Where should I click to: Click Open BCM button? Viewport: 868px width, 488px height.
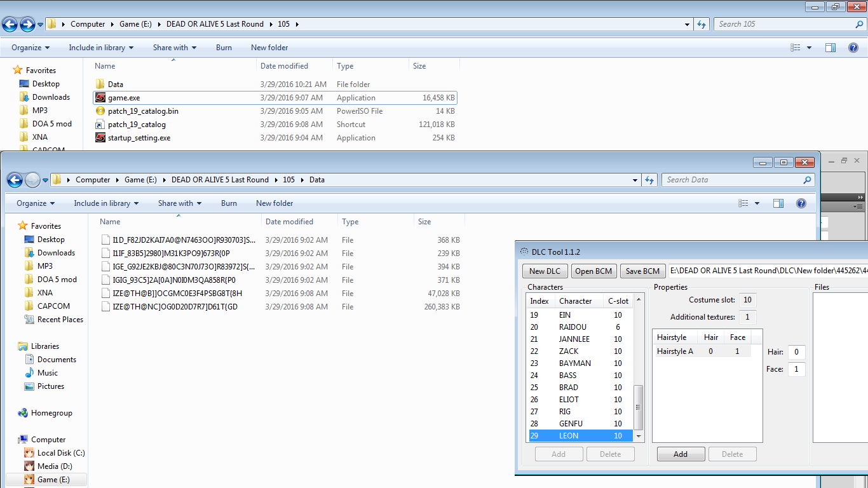[593, 271]
